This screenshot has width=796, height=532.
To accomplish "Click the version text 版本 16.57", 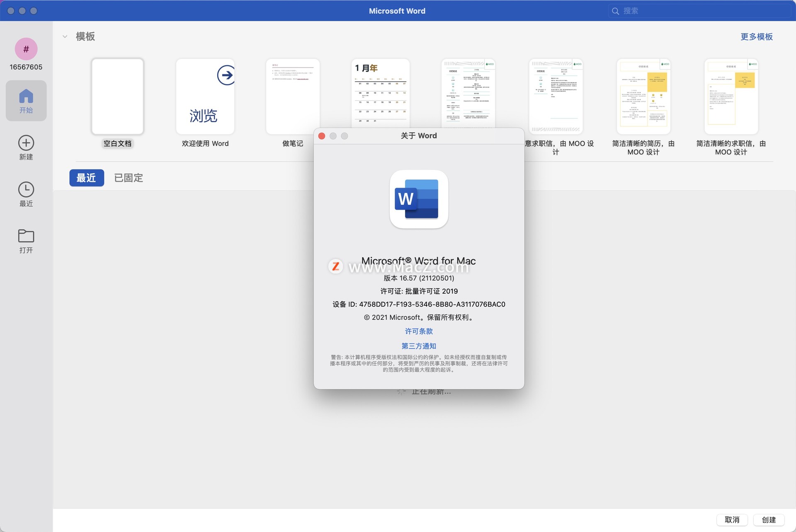I will click(419, 278).
